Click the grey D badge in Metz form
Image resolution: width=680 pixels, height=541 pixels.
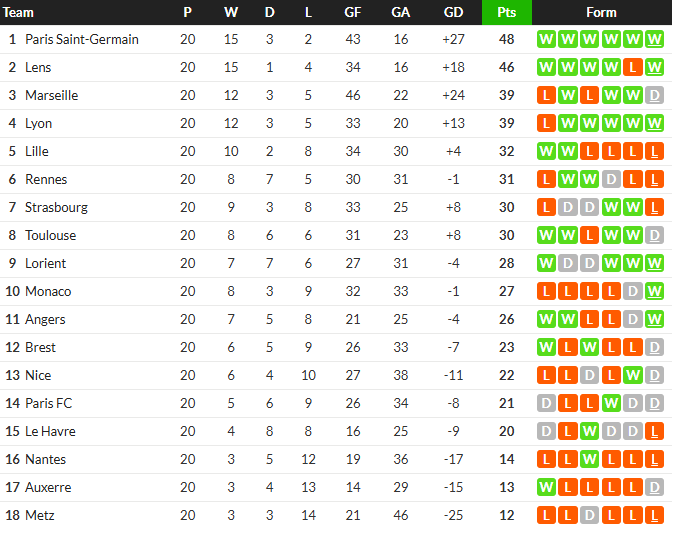click(x=589, y=515)
